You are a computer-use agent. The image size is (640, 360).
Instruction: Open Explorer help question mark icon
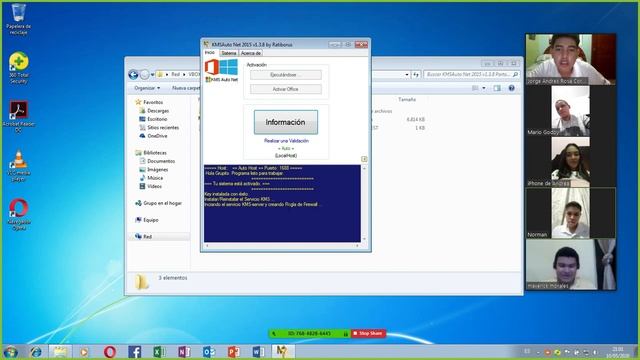pos(511,88)
